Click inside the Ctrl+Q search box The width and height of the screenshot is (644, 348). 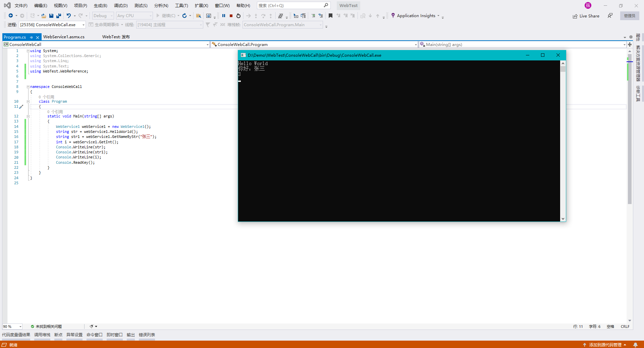tap(292, 5)
